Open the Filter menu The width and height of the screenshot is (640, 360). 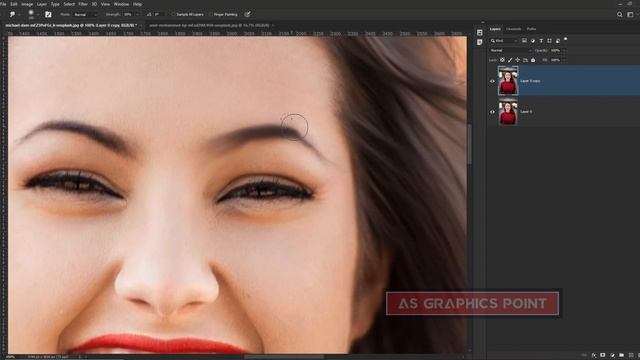click(x=83, y=4)
